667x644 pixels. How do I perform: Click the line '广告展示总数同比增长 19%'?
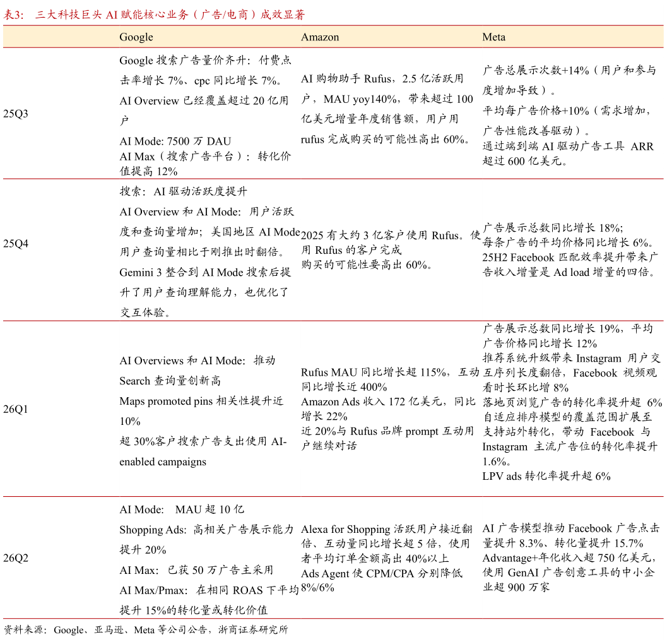pyautogui.click(x=552, y=328)
